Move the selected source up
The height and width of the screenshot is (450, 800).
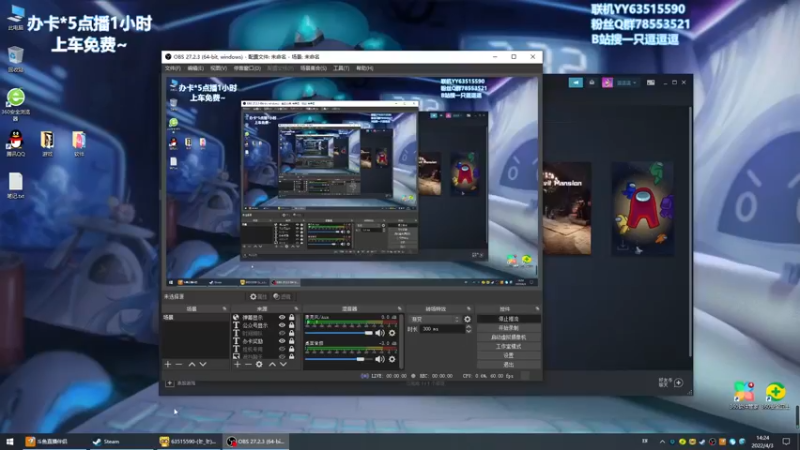point(272,364)
